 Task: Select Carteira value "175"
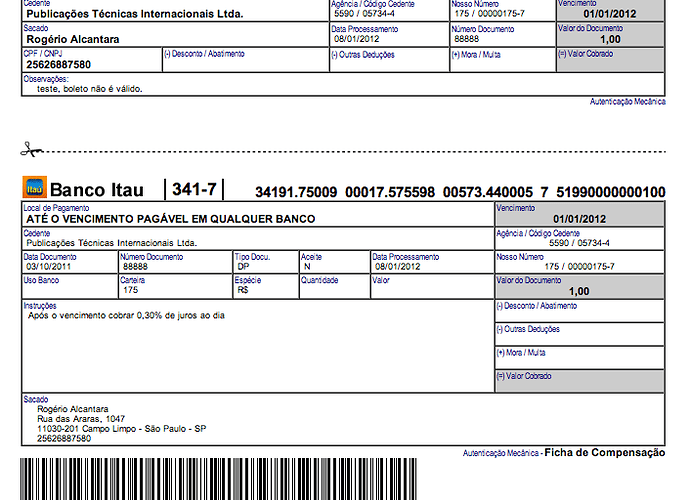tap(130, 290)
